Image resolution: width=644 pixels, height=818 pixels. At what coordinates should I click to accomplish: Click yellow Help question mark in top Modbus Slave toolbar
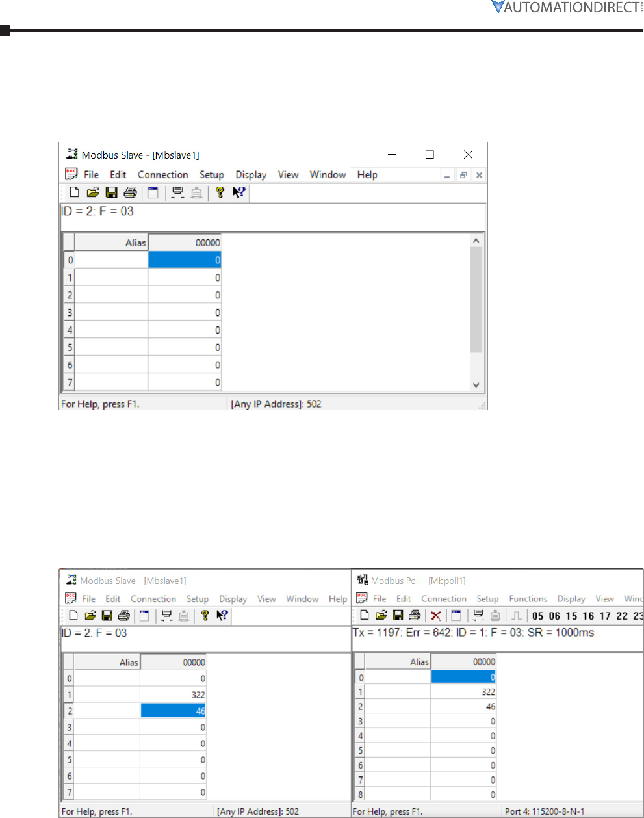pyautogui.click(x=220, y=192)
